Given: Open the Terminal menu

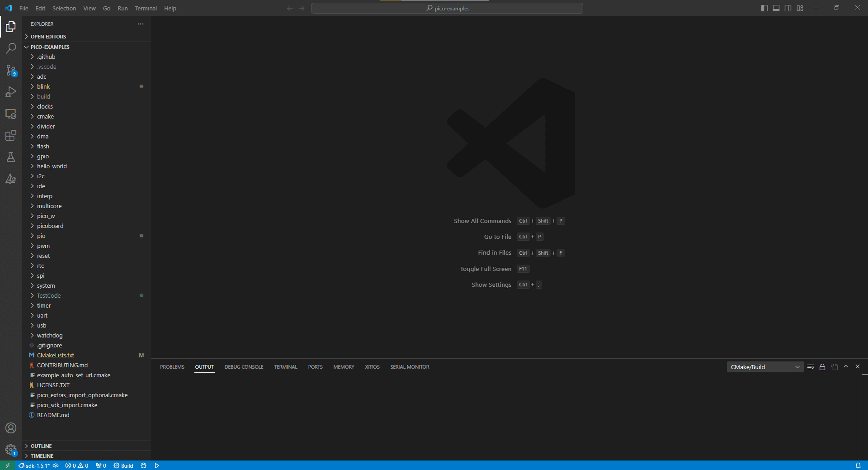Looking at the screenshot, I should 146,8.
